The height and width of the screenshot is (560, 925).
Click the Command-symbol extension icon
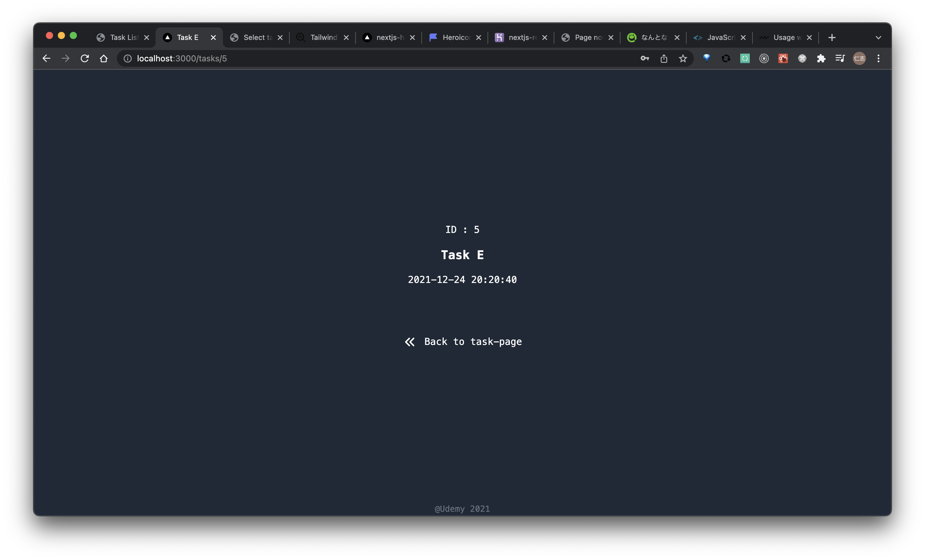(802, 59)
